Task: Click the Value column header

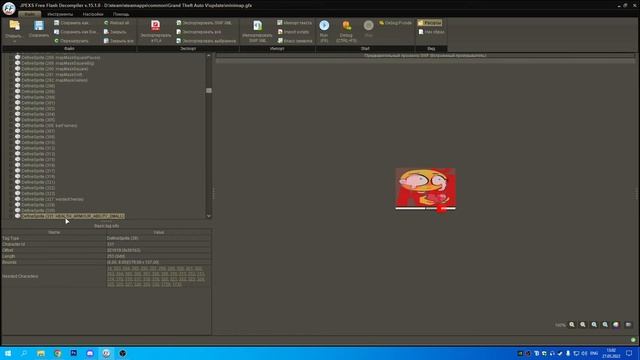Action: tap(159, 232)
